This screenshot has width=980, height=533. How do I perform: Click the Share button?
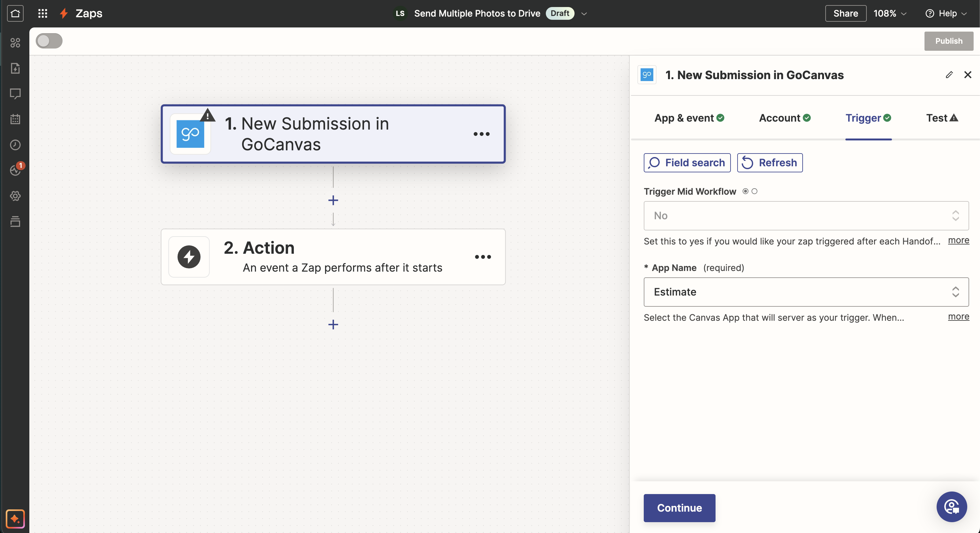[846, 13]
